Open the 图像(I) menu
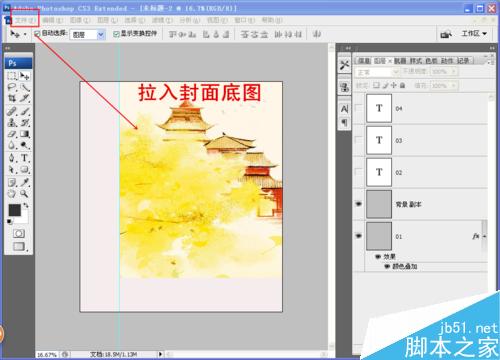This screenshot has width=500, height=360. [x=80, y=20]
